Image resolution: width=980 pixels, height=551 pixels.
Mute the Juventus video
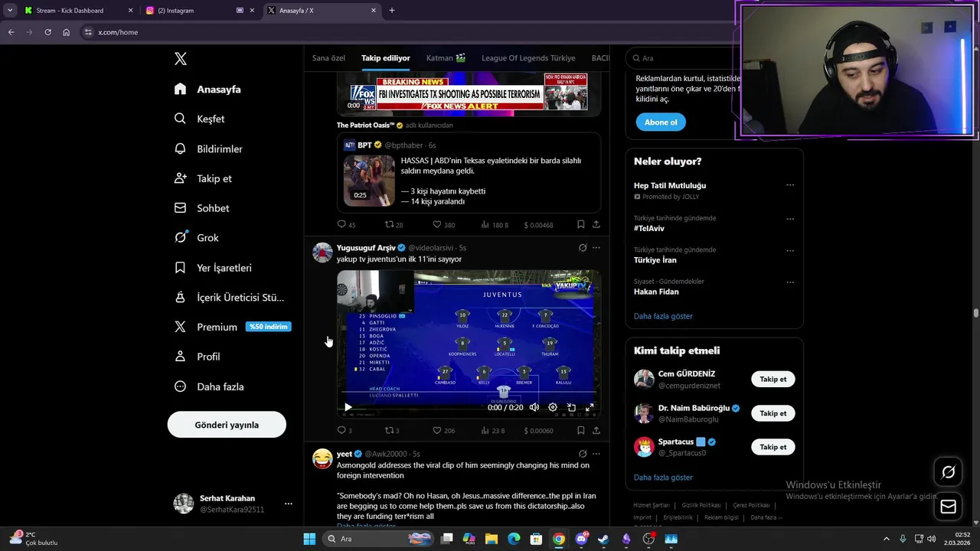(x=534, y=408)
